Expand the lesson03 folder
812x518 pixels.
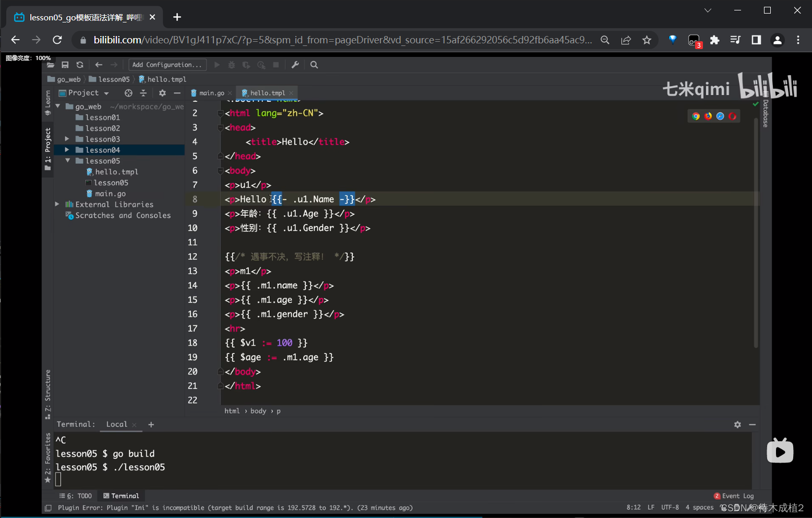tap(67, 139)
